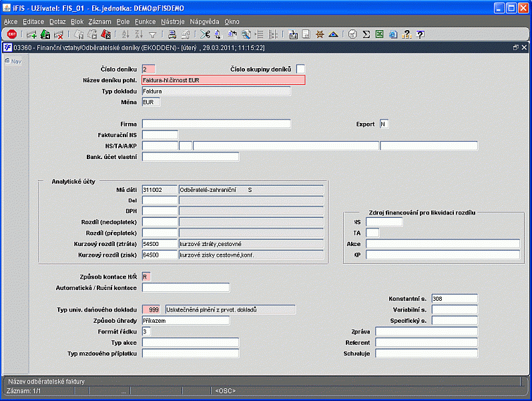Click the help topics people question icon
532x401 pixels.
(x=407, y=34)
